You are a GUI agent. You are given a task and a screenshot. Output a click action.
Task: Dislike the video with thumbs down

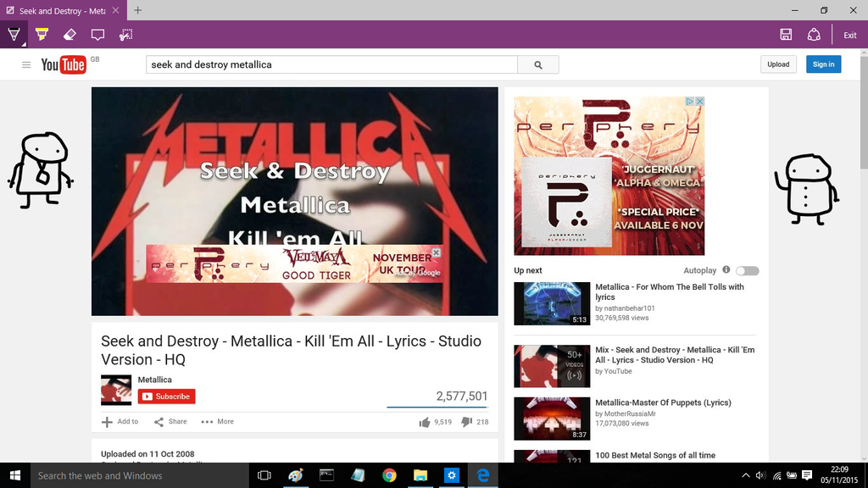click(466, 422)
